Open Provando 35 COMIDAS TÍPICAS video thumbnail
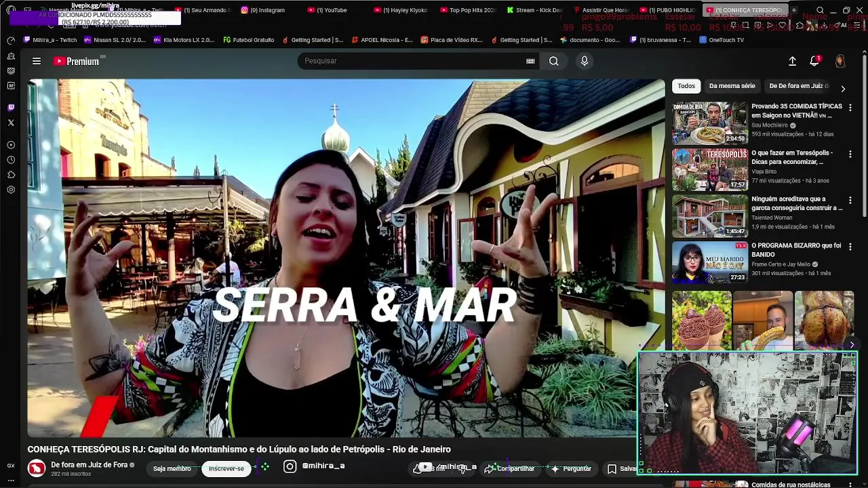This screenshot has width=868, height=488. pos(709,123)
